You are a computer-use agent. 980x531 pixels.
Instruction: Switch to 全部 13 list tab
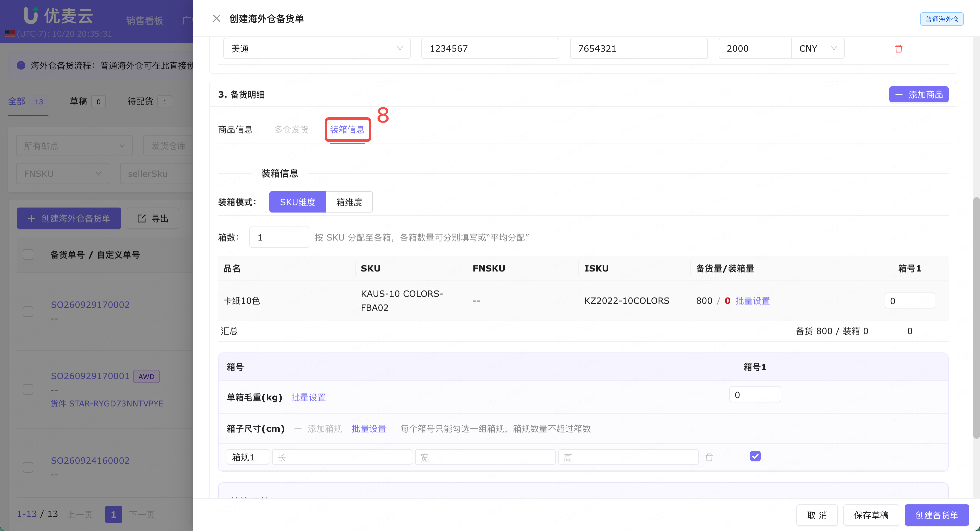tap(28, 102)
